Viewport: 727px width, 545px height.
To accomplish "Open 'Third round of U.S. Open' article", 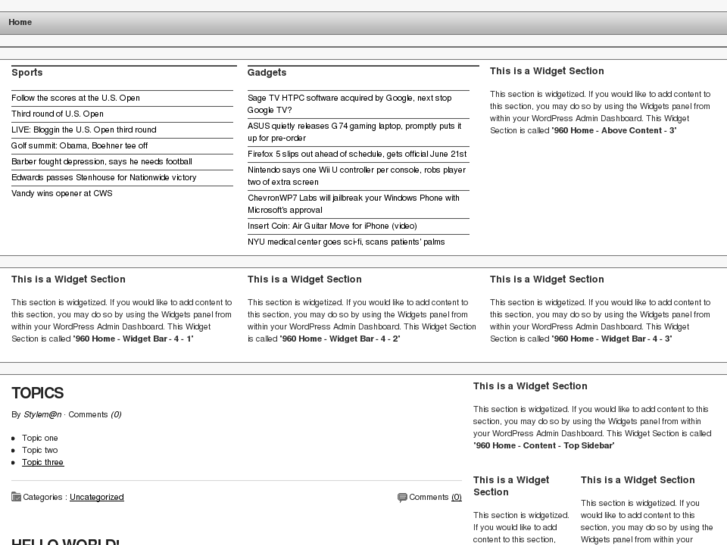I will tap(57, 114).
